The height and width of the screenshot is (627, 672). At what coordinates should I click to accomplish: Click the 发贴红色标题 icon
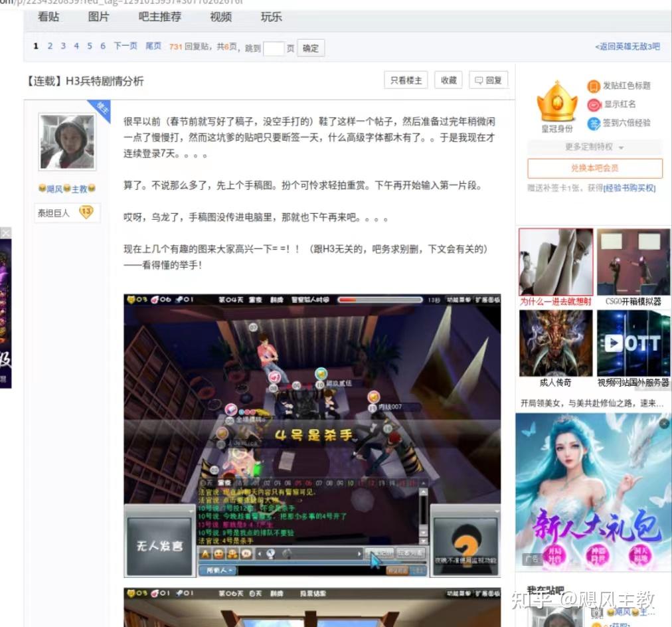coord(593,86)
